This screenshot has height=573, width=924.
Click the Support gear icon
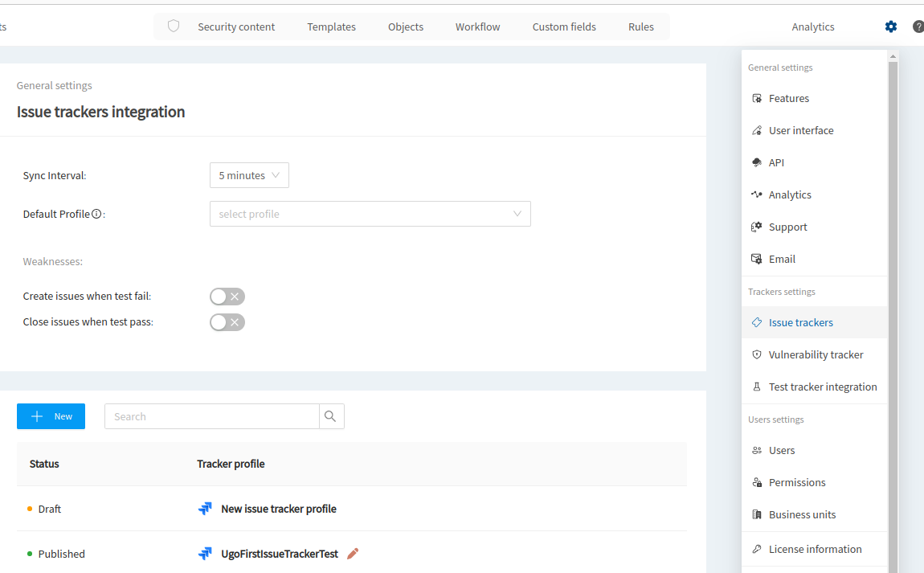(757, 227)
